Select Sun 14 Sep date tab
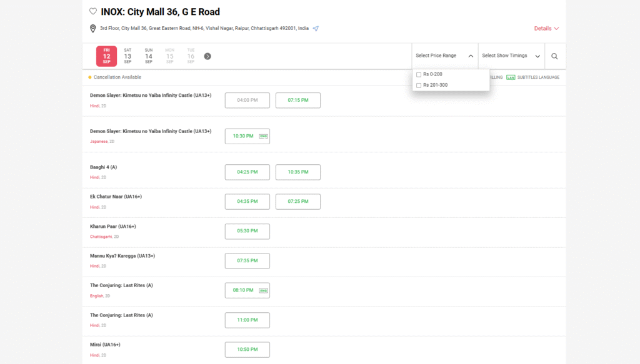Screen dimensions: 640x364 (149, 56)
